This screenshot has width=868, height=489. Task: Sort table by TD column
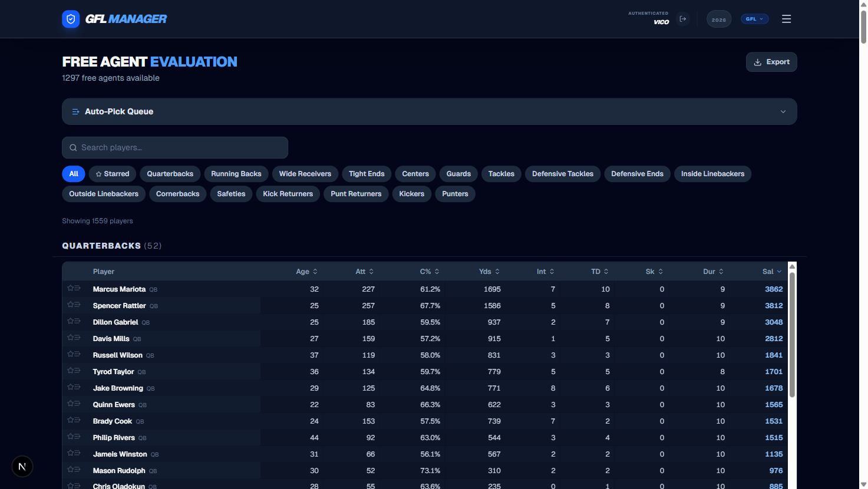pyautogui.click(x=600, y=272)
